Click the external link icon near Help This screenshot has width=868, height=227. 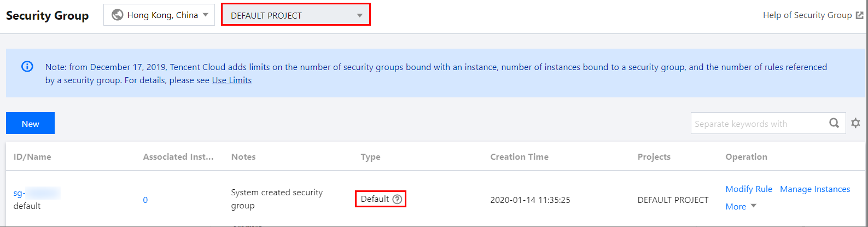click(859, 15)
